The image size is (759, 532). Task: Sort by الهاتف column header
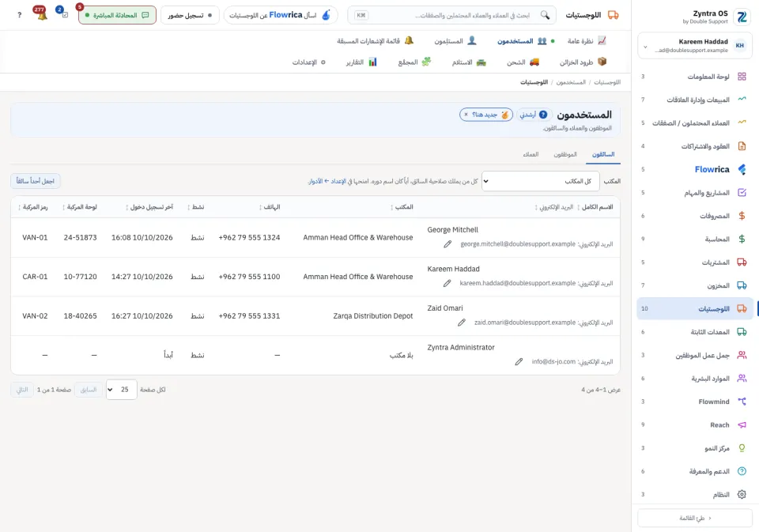(x=270, y=207)
